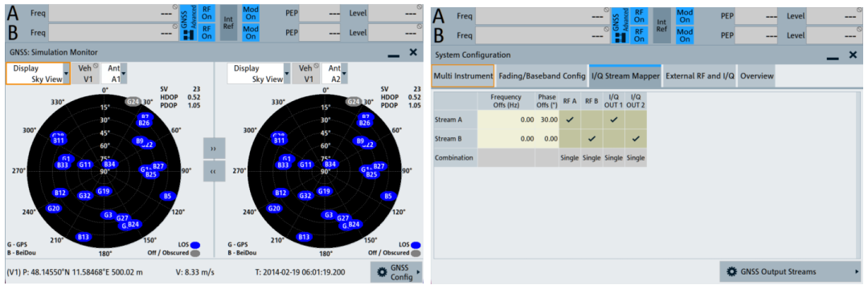The image size is (868, 289).
Task: Open GNSS Advanced block in Simulation Monitor window
Action: coord(187,22)
